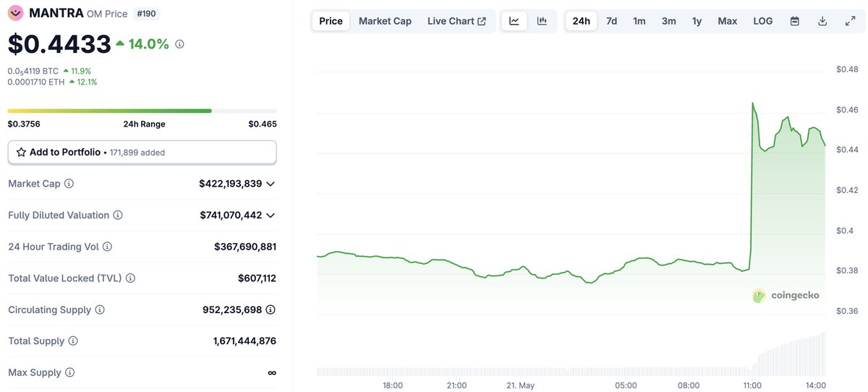Click the 24h Range progress bar
This screenshot has height=392, width=868.
tap(142, 111)
